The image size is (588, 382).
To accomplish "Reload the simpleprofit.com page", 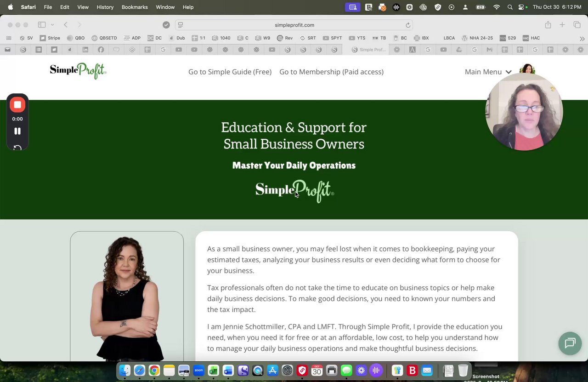I will [x=408, y=25].
